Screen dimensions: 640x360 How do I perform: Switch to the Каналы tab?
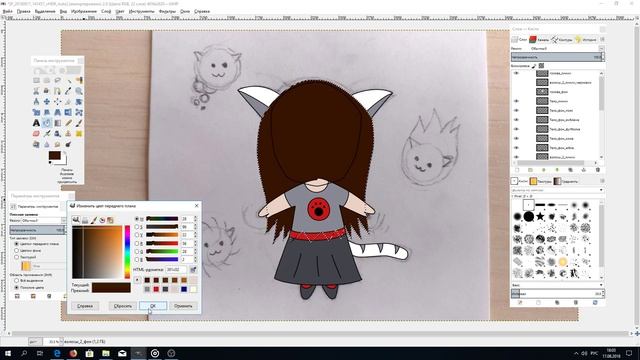(540, 40)
